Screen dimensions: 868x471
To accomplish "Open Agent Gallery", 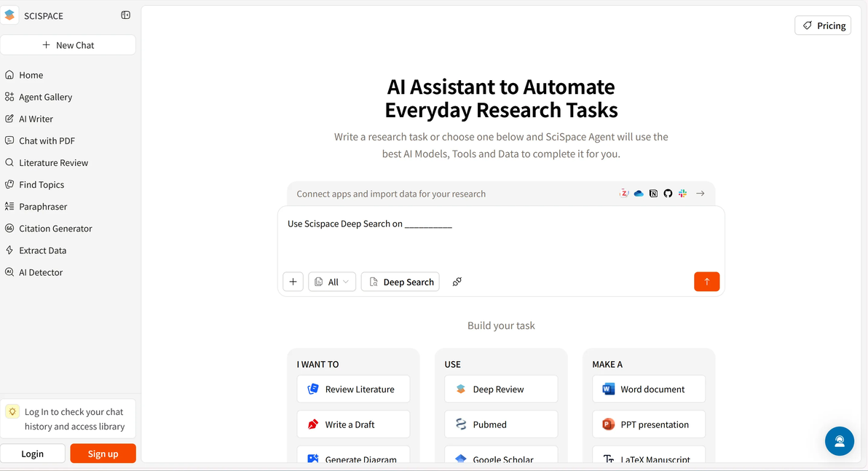I will pyautogui.click(x=38, y=97).
